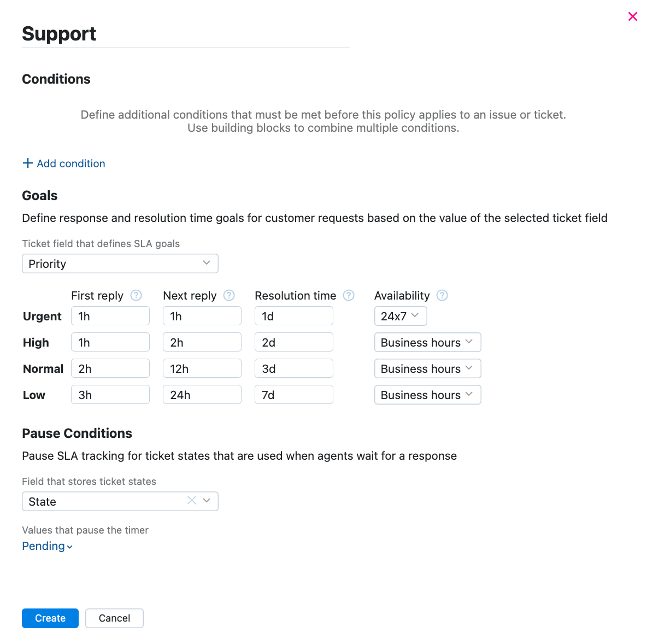Cancel the policy creation
647x644 pixels.
(114, 618)
